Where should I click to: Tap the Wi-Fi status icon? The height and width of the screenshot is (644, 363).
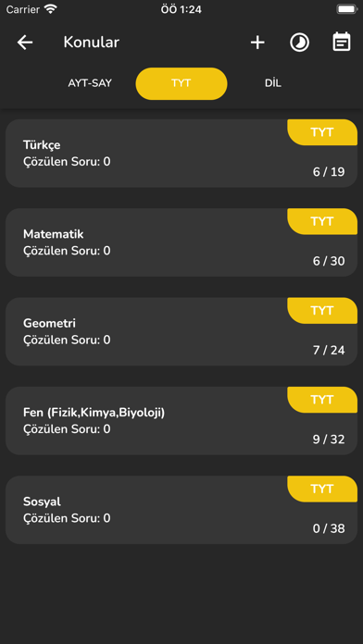pyautogui.click(x=51, y=9)
